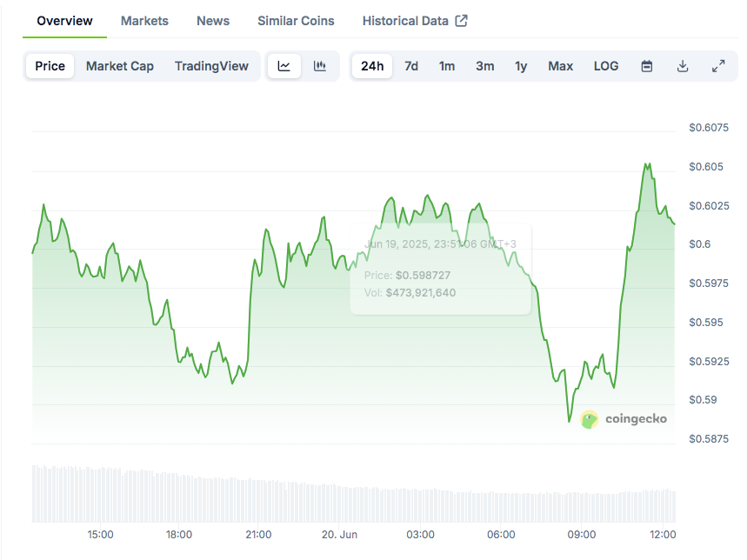Open the Markets tab
747x560 pixels.
(x=144, y=21)
